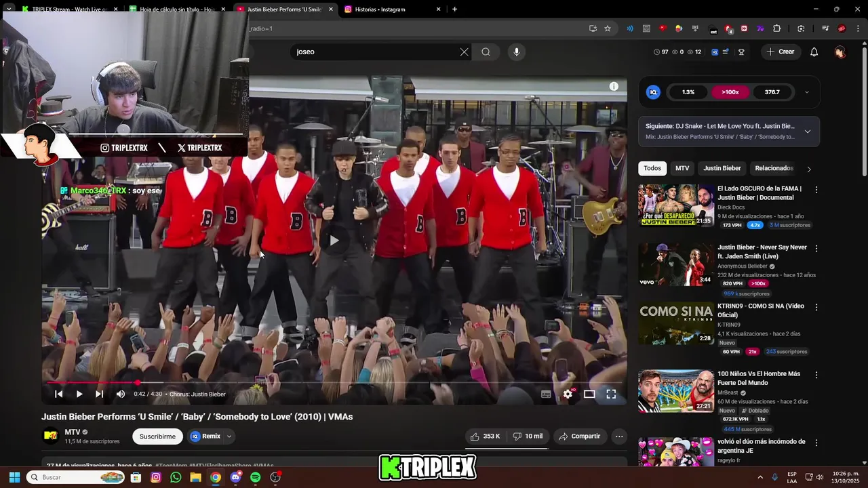This screenshot has width=868, height=488.
Task: Click the video progress bar scrubber
Action: coord(138,383)
